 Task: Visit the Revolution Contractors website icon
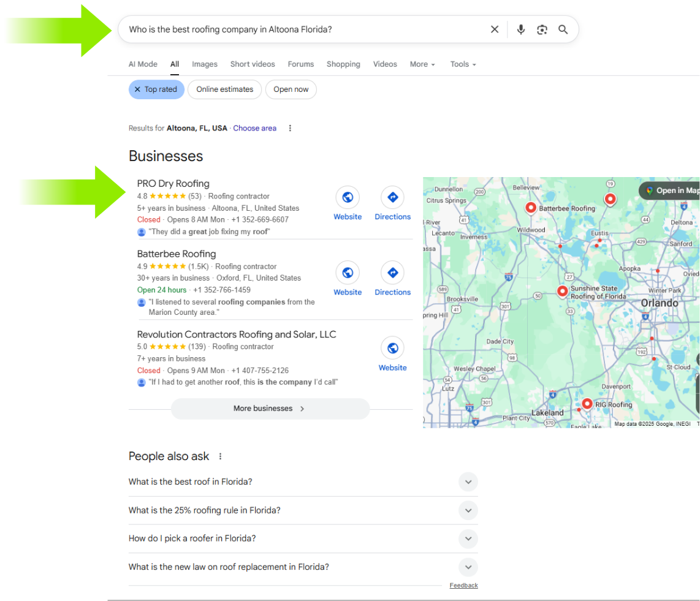392,348
